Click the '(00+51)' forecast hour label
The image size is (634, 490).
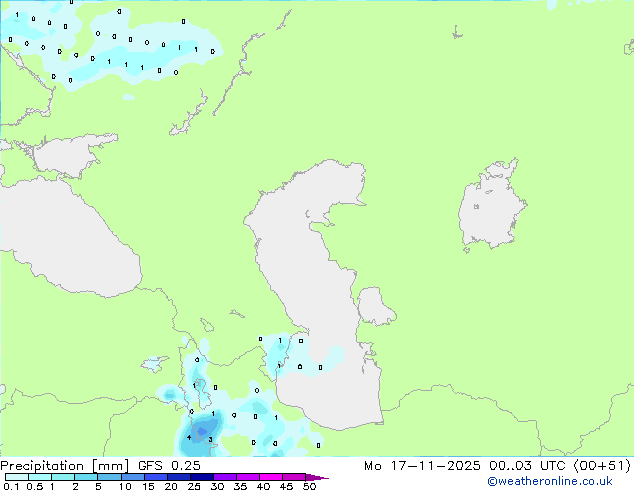pos(602,466)
